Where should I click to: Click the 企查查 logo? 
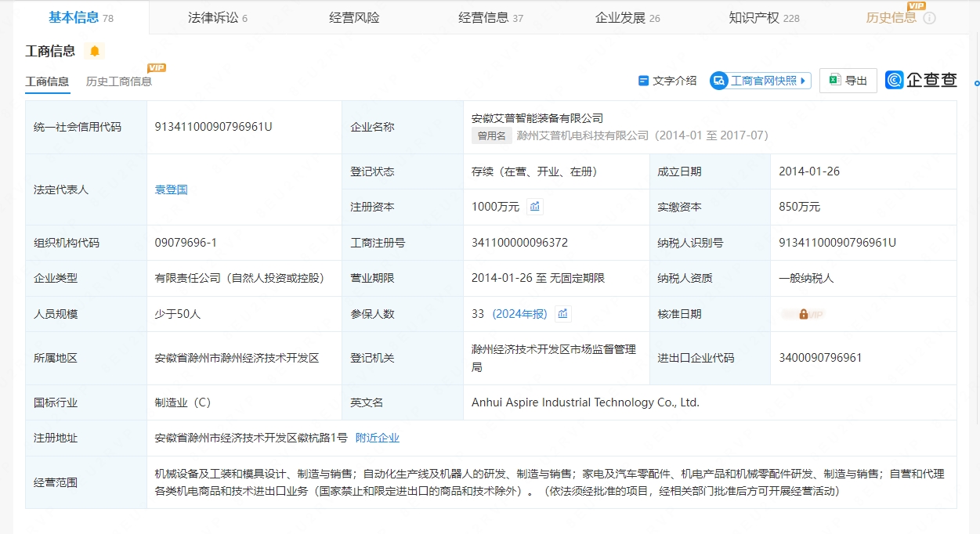pos(921,80)
